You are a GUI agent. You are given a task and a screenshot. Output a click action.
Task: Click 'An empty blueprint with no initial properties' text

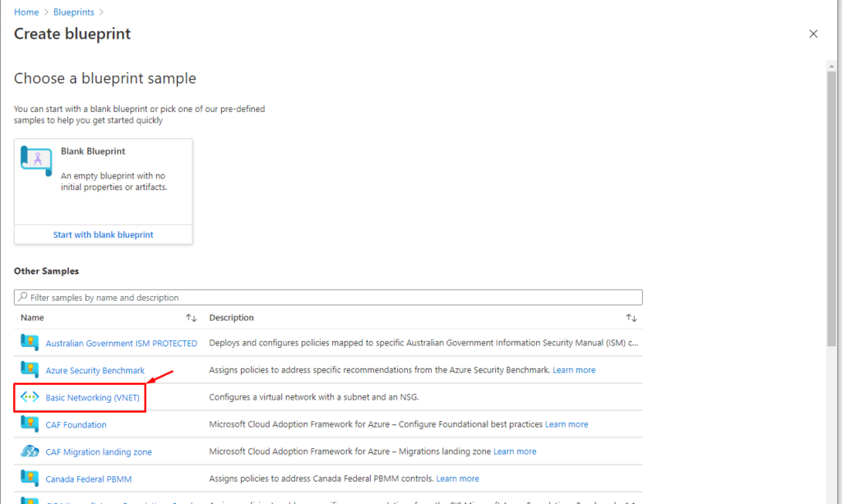tap(113, 182)
